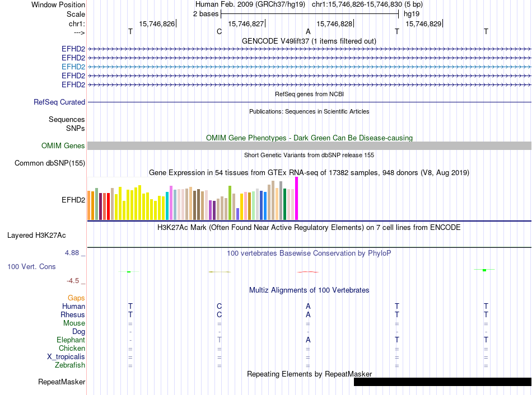
Task: Click the Human Feb. 2009 (GRCh37/hg19) title
Action: (x=250, y=4)
